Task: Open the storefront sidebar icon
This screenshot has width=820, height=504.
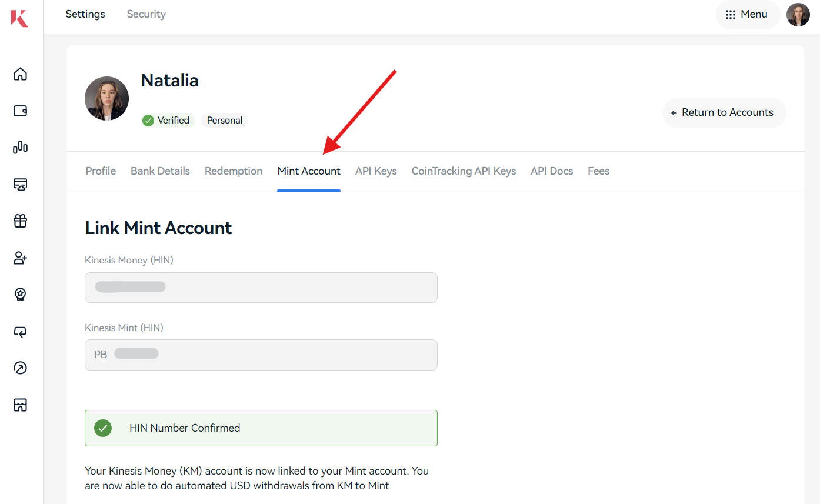Action: [x=21, y=405]
